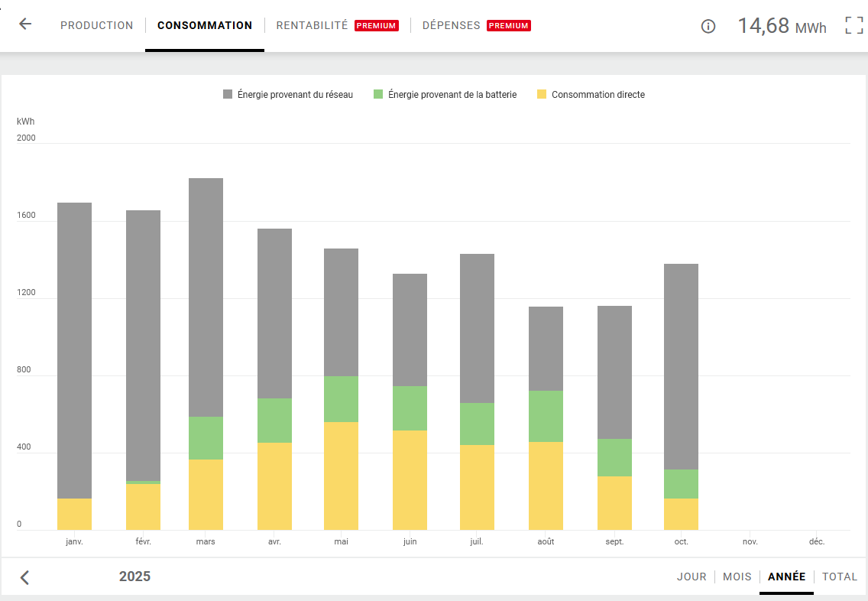Click the red PREMIUM badge beside Rentabilité
868x601 pixels.
click(376, 26)
